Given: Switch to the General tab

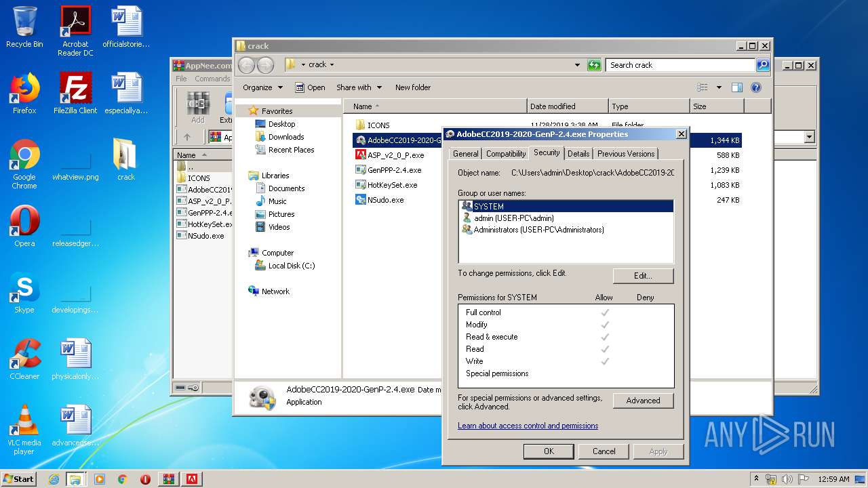Looking at the screenshot, I should 466,154.
